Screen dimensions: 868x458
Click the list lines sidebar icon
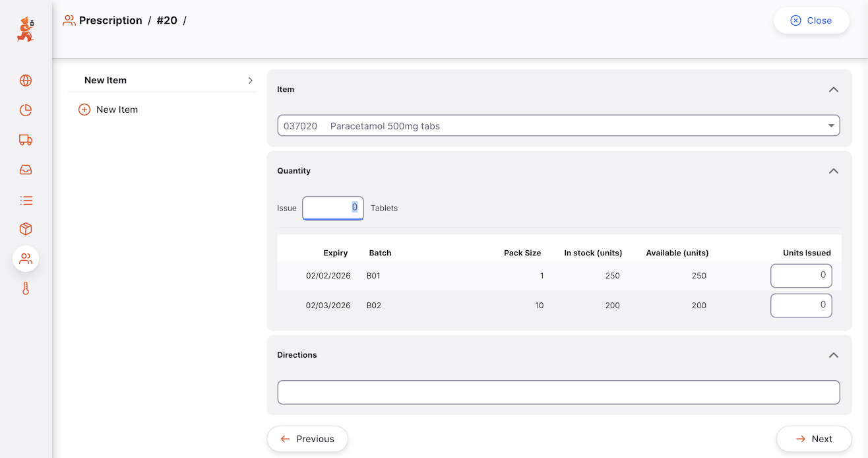coord(26,200)
